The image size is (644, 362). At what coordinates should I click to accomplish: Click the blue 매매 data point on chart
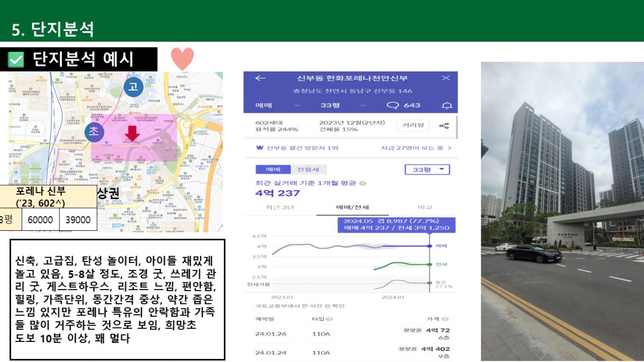click(429, 246)
